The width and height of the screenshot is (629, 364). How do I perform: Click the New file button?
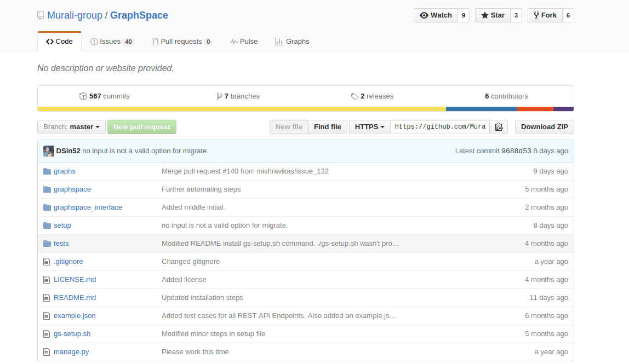(289, 127)
